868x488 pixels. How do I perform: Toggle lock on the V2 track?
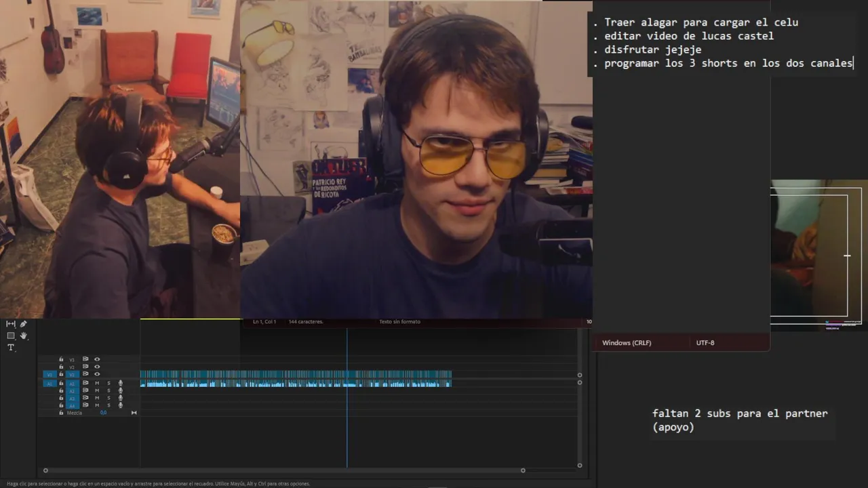pos(61,367)
